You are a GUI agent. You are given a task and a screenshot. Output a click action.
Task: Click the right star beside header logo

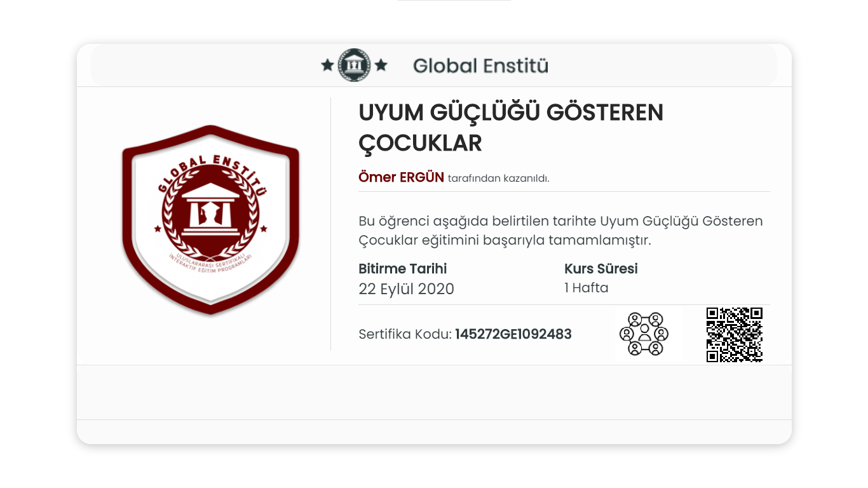pyautogui.click(x=381, y=65)
